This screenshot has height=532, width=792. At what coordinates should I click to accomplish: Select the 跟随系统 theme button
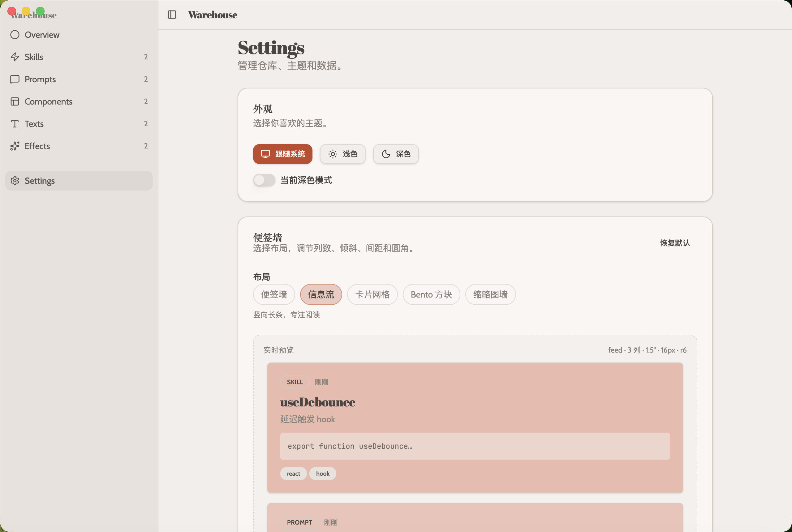tap(282, 154)
